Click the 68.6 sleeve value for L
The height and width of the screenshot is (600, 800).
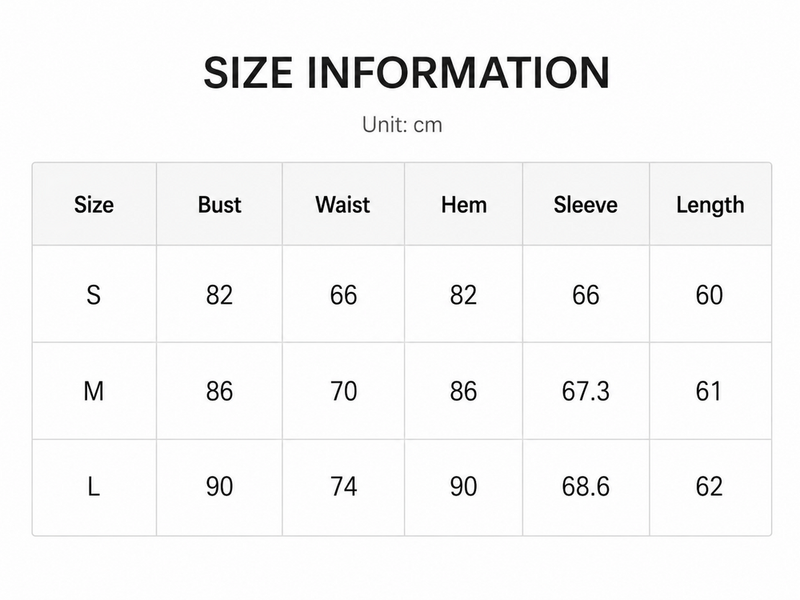point(586,487)
